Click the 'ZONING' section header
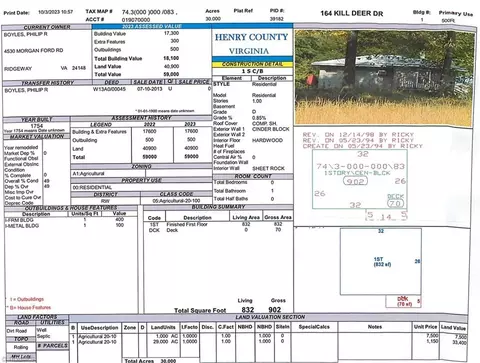The image size is (480, 363). 141,166
